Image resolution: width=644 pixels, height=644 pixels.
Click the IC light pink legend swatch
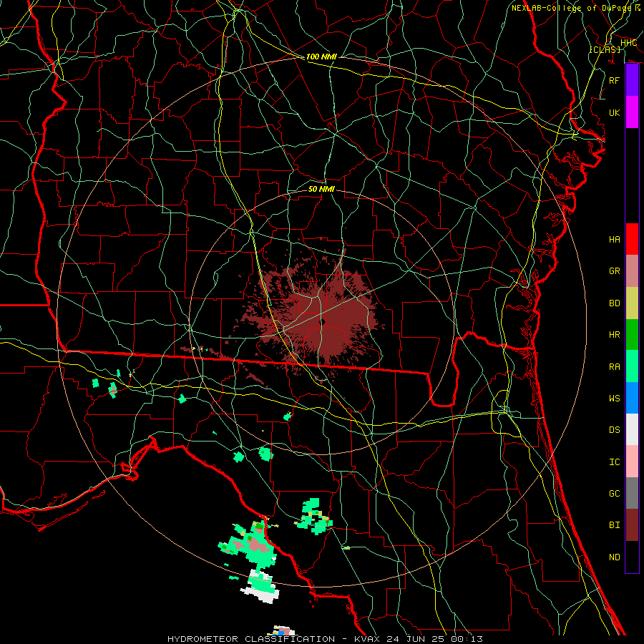[x=632, y=462]
